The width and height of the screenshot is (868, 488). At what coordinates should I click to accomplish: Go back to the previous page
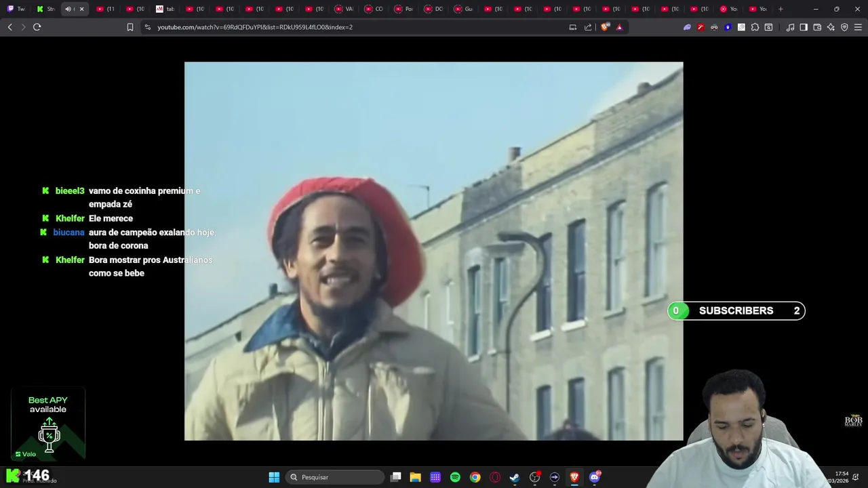[x=9, y=27]
